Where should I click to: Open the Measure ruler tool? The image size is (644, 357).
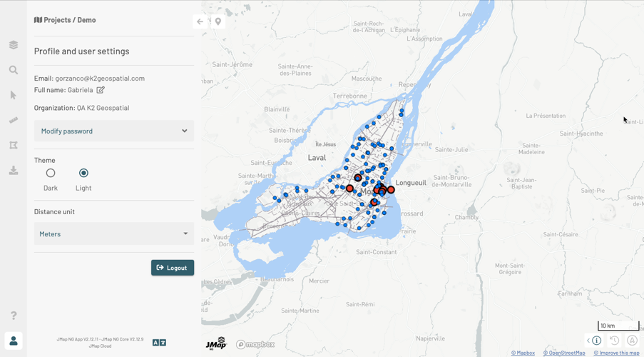[x=14, y=120]
